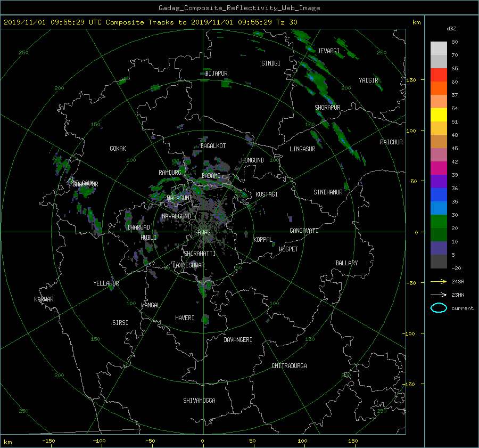The image size is (479, 448).
Task: Click the BALLARY city label
Action: pos(346,263)
